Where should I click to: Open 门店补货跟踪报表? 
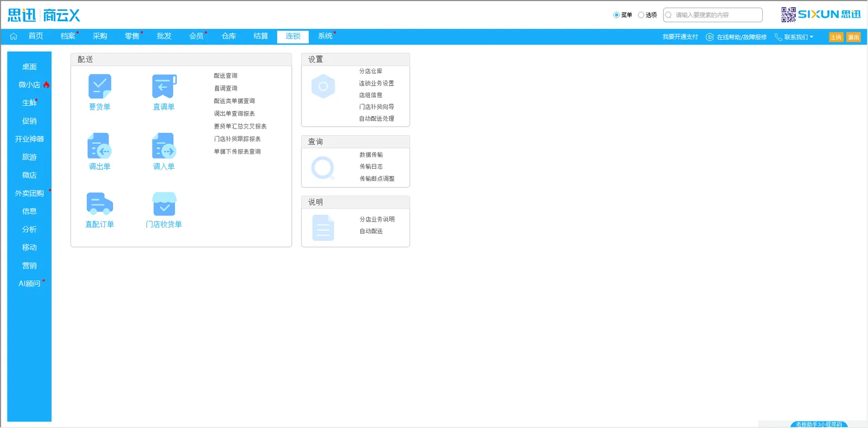coord(237,139)
